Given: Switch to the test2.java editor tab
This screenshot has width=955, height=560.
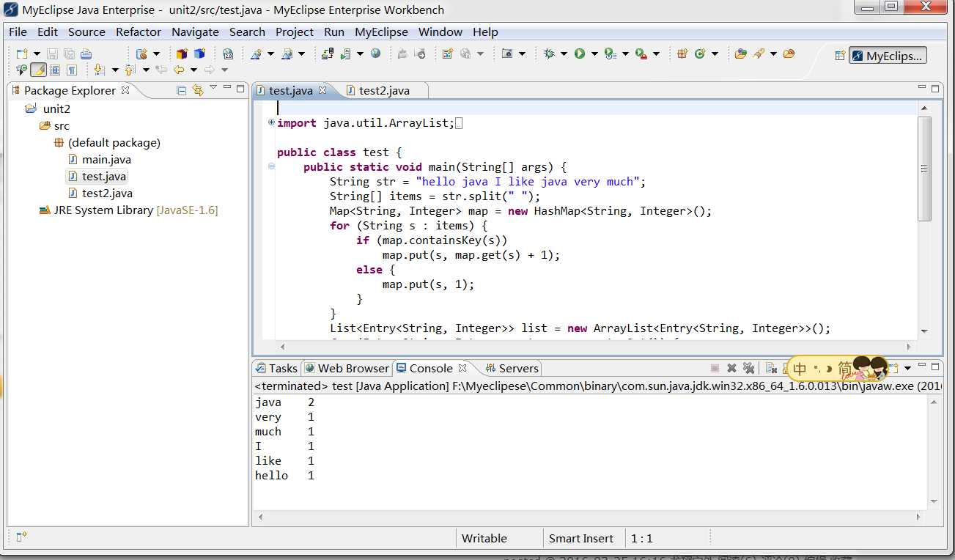Looking at the screenshot, I should [384, 90].
